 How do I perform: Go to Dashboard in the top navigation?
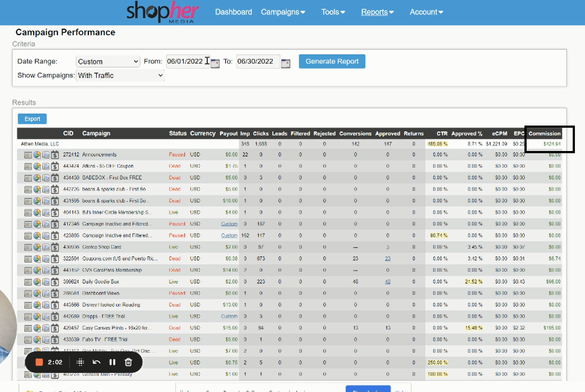[x=233, y=12]
